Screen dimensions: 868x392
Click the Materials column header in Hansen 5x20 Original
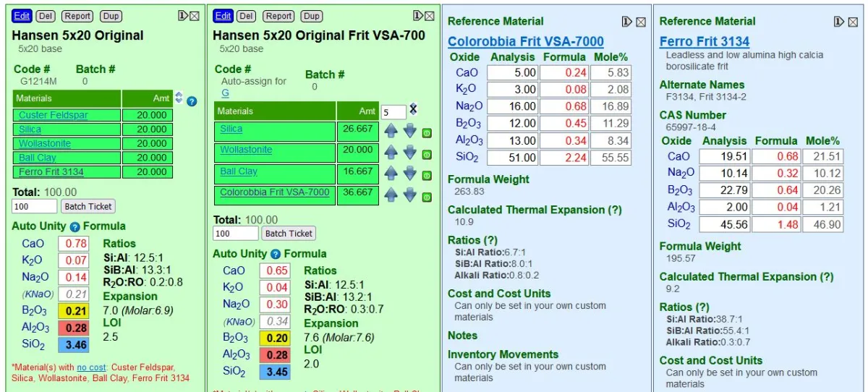click(x=67, y=98)
